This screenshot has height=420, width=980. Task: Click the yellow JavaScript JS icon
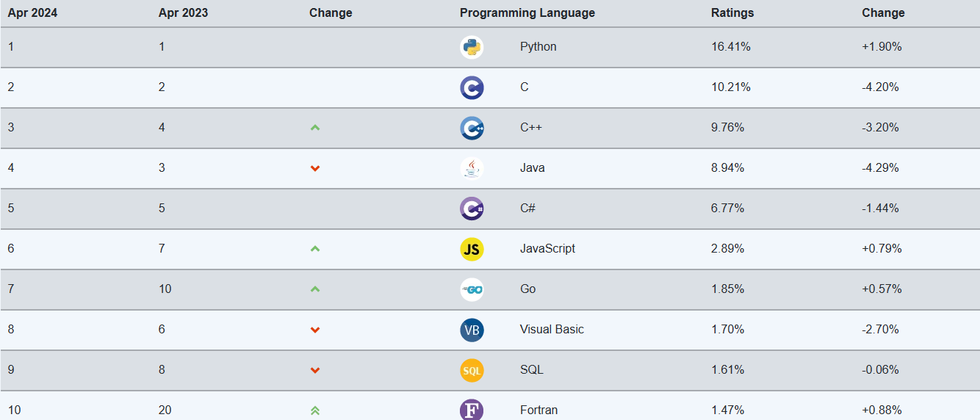472,249
